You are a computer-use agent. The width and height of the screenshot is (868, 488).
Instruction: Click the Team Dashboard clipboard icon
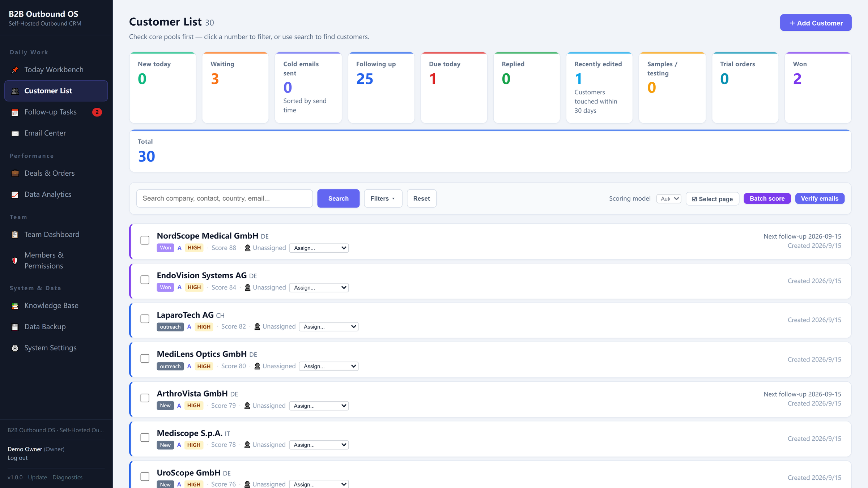(x=15, y=235)
